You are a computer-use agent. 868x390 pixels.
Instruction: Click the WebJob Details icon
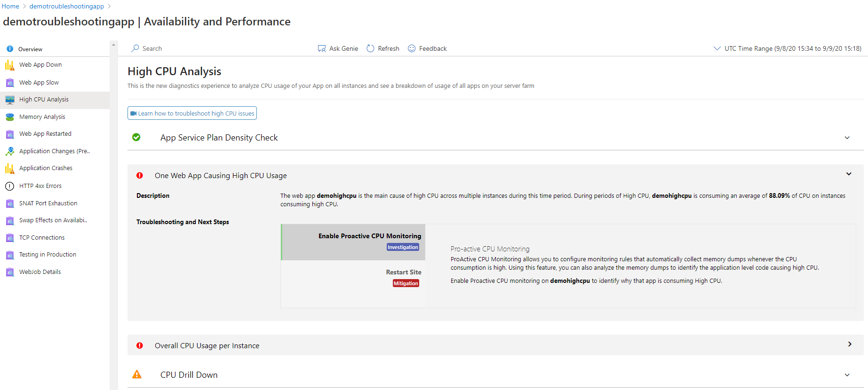tap(10, 272)
